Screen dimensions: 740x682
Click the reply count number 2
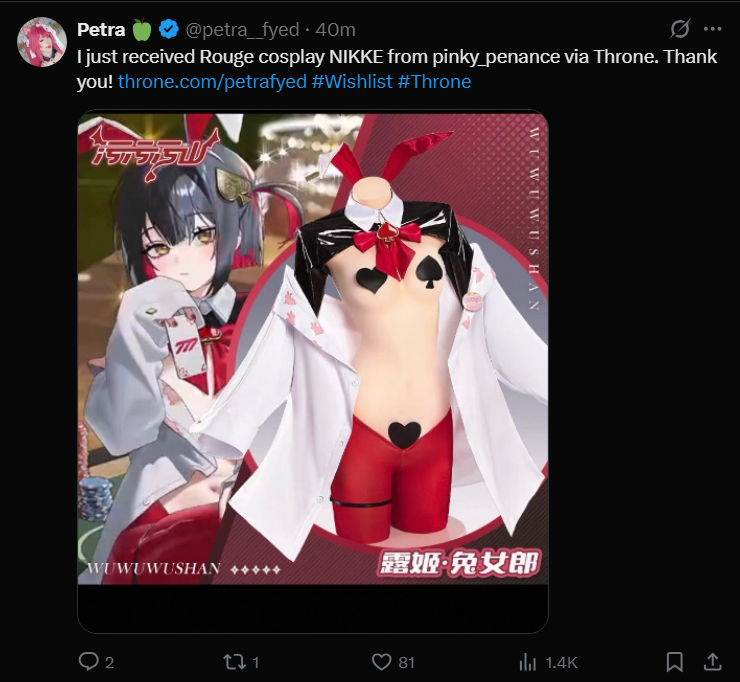pyautogui.click(x=109, y=663)
